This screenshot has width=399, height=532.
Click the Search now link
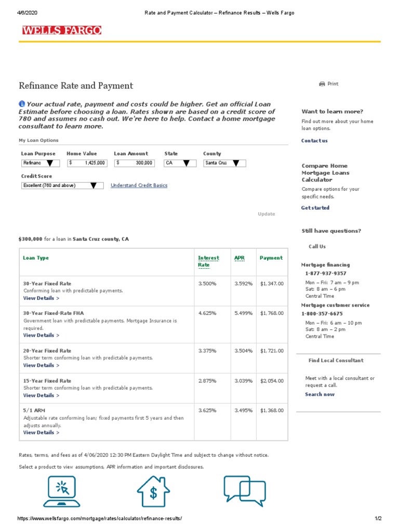click(320, 394)
